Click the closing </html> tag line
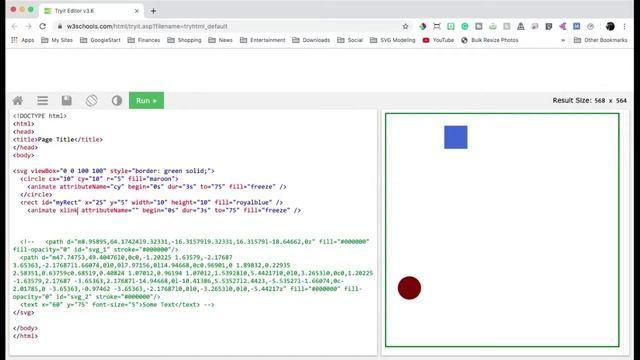The width and height of the screenshot is (640, 360). 25,336
